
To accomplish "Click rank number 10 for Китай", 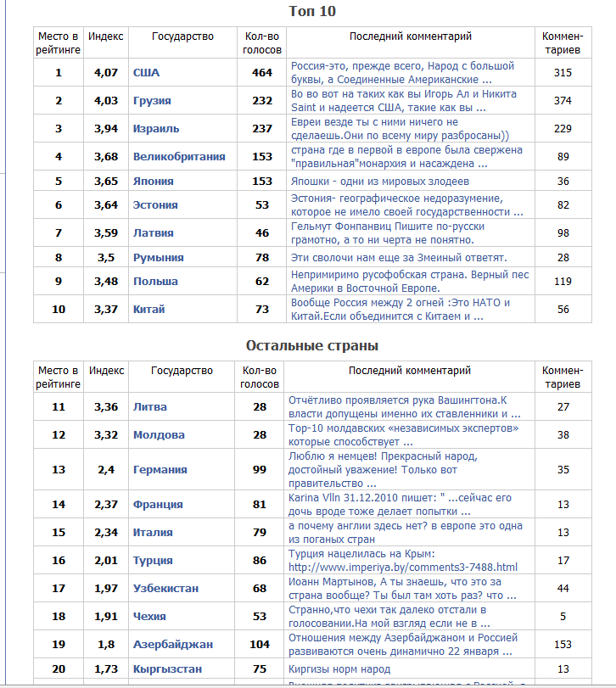I will pos(59,310).
